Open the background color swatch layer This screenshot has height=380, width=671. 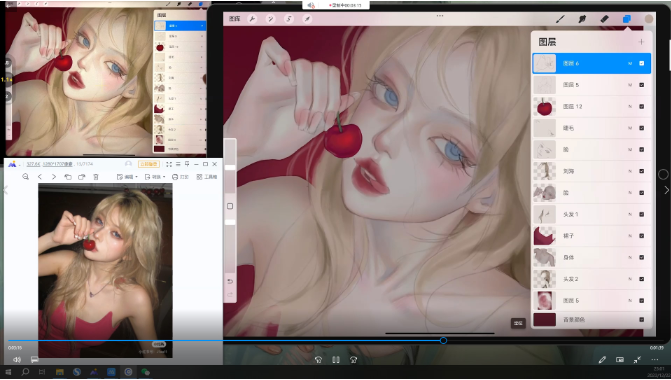545,319
